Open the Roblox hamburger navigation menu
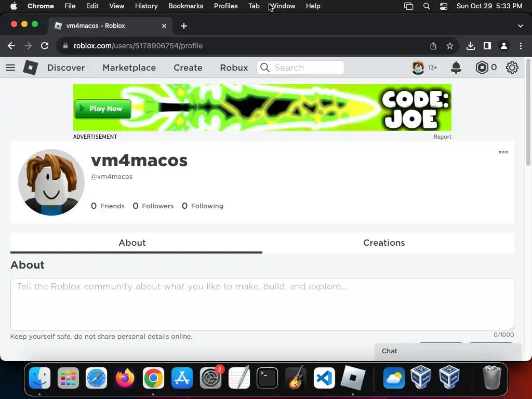Viewport: 532px width, 399px height. point(10,68)
